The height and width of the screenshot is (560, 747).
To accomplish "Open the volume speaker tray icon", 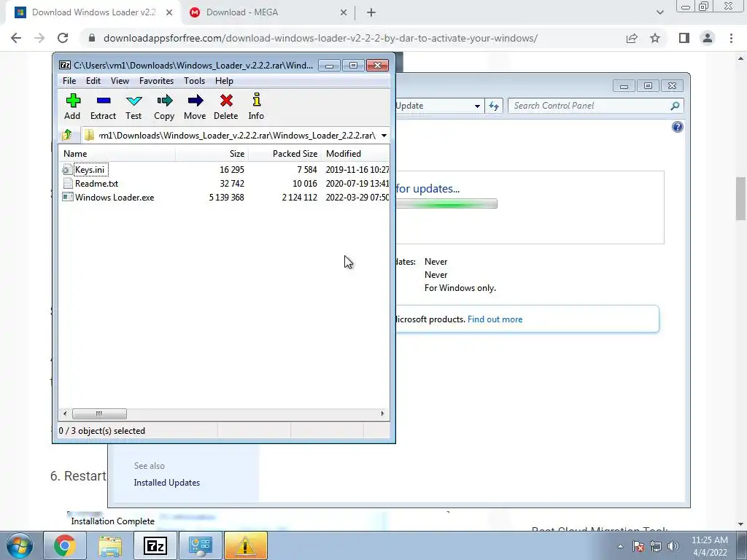I will click(x=673, y=546).
